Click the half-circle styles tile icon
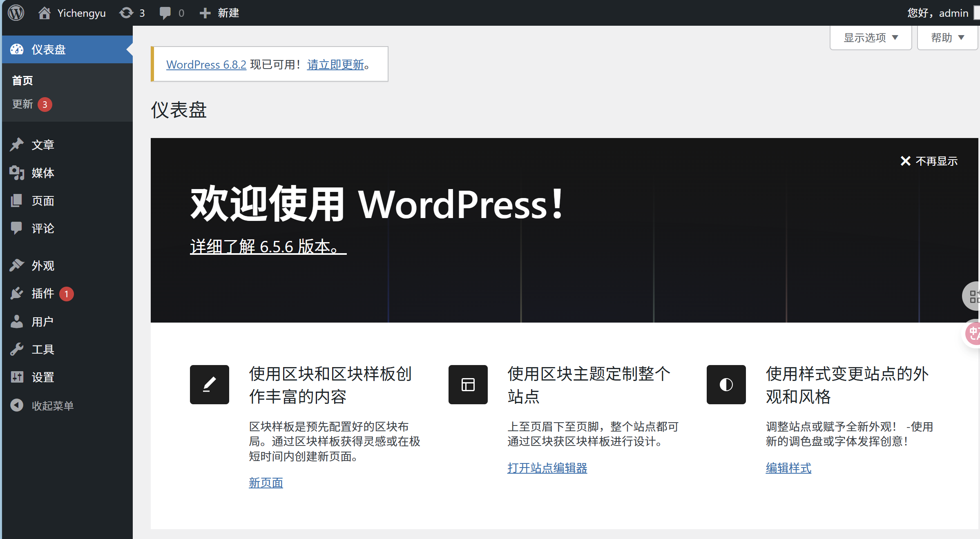Image resolution: width=980 pixels, height=539 pixels. point(726,385)
